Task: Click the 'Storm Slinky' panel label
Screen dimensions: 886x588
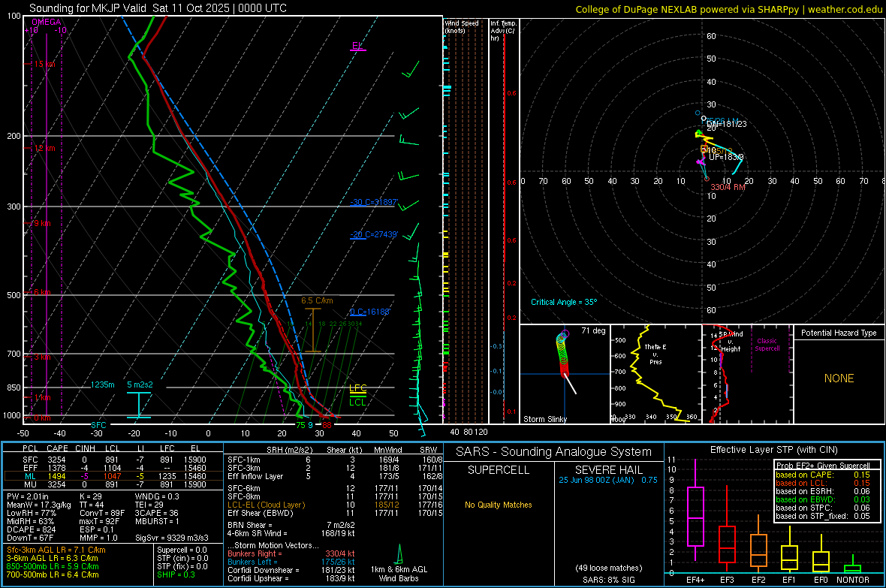Action: coord(544,419)
